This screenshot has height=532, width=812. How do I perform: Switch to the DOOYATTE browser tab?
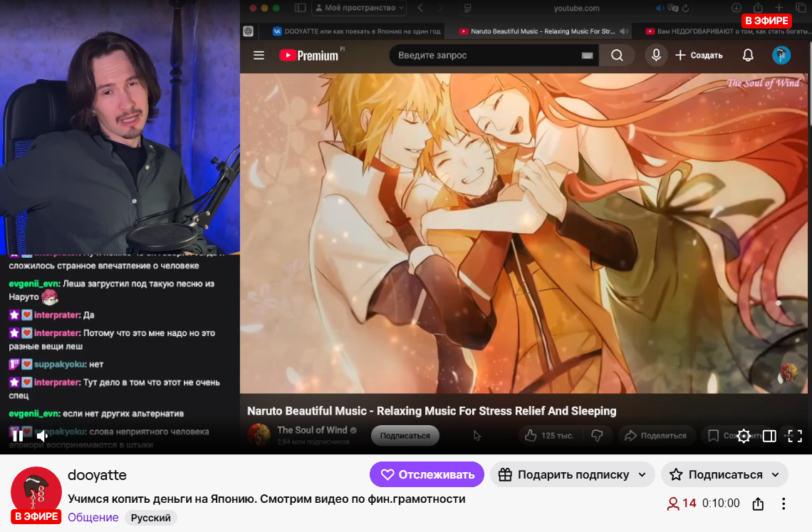click(x=357, y=31)
